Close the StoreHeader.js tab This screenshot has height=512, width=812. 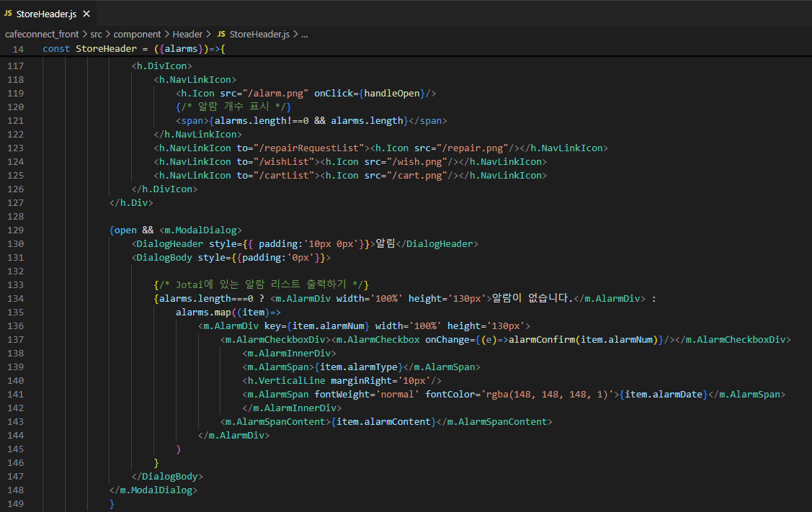coord(86,14)
